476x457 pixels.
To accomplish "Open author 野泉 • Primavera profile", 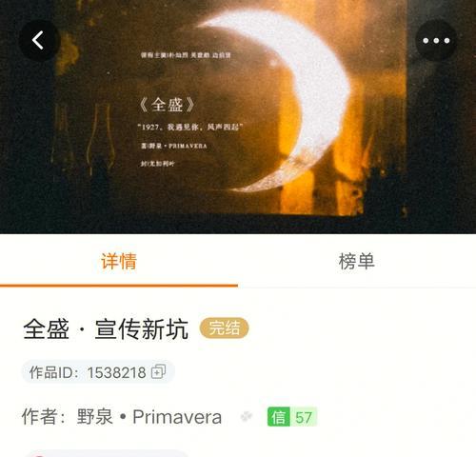I will pos(149,417).
